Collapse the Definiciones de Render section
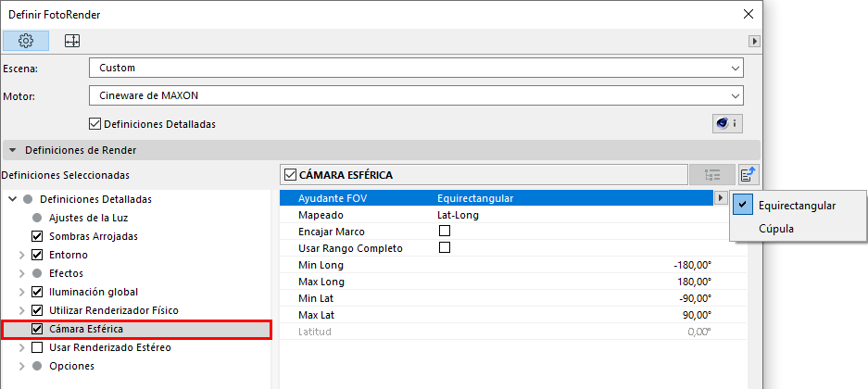868x389 pixels. [13, 149]
